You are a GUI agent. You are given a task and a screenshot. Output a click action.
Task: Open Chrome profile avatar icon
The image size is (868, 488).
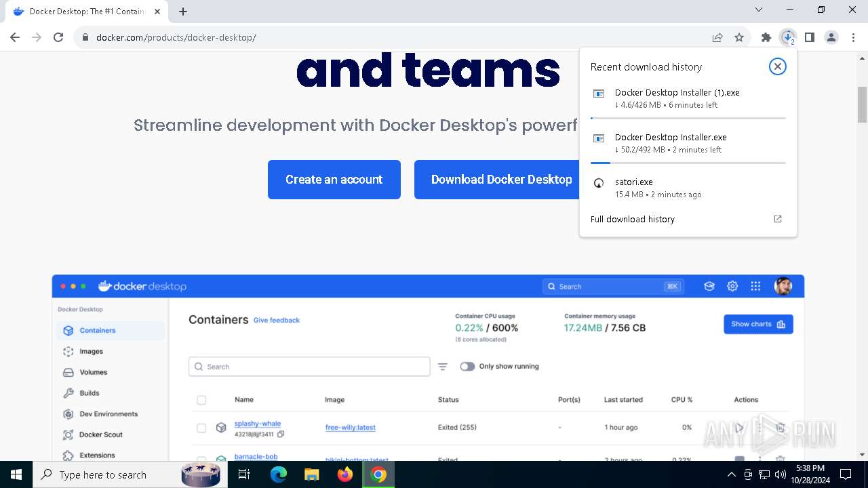pyautogui.click(x=831, y=37)
